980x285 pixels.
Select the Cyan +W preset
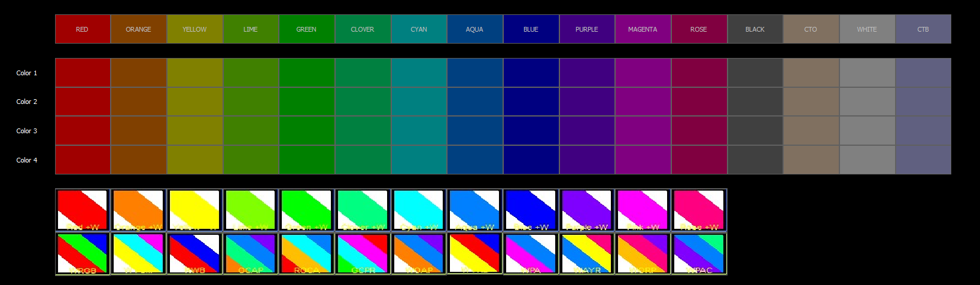tap(419, 210)
